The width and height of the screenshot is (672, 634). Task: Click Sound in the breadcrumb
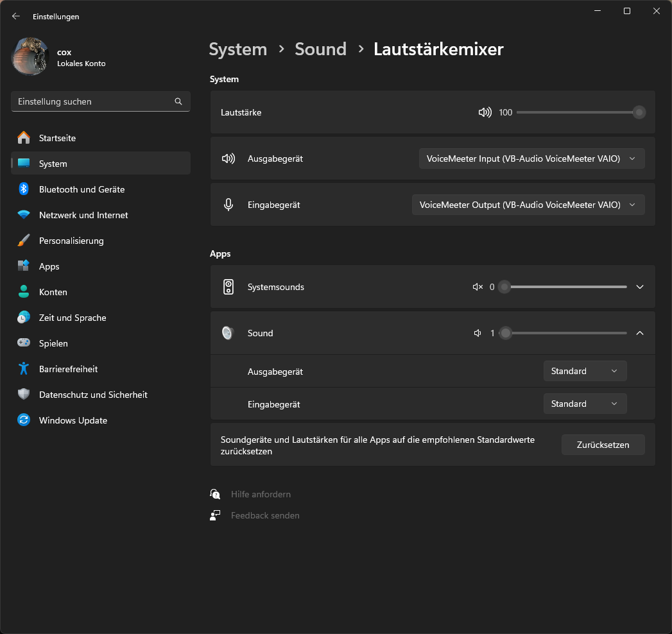[320, 49]
